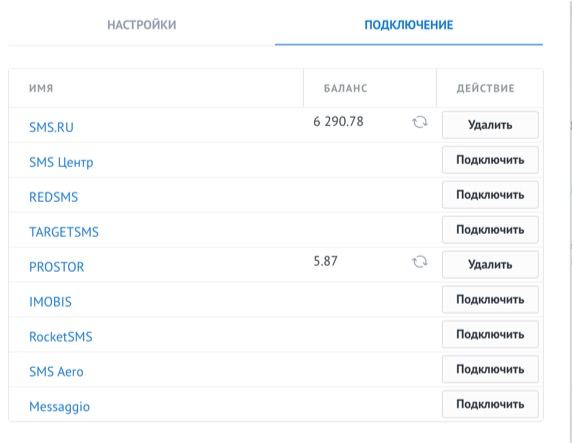Screen dimensions: 572x443
Task: Open the SMS Aero link
Action: pyautogui.click(x=56, y=372)
